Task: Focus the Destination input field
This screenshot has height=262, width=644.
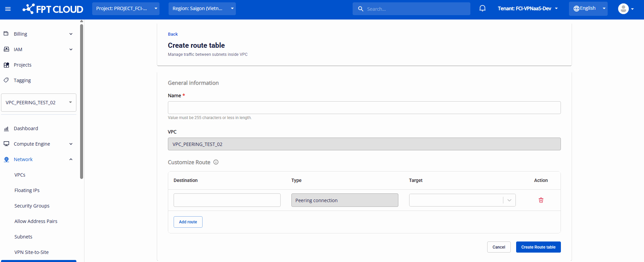Action: 227,200
